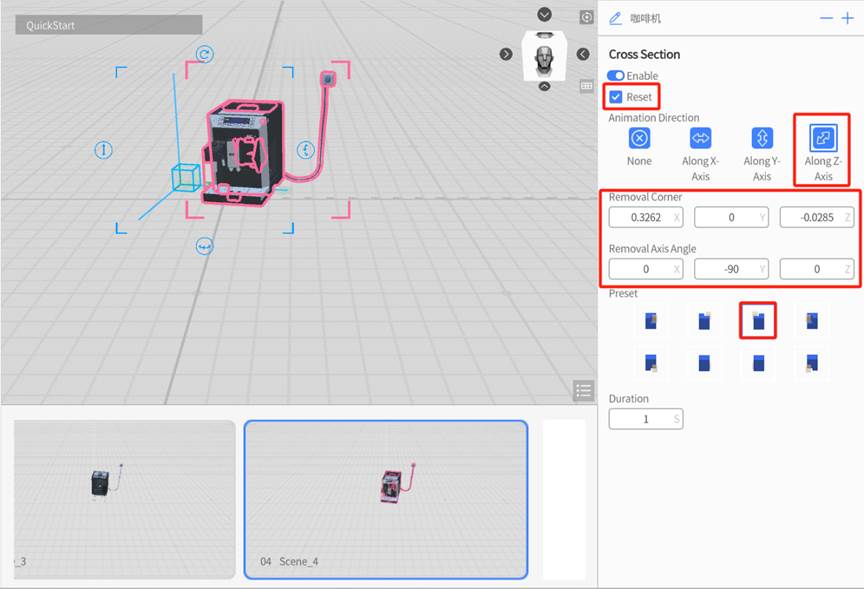Select the Scene_4 thumbnail
The width and height of the screenshot is (864, 589).
tap(386, 498)
